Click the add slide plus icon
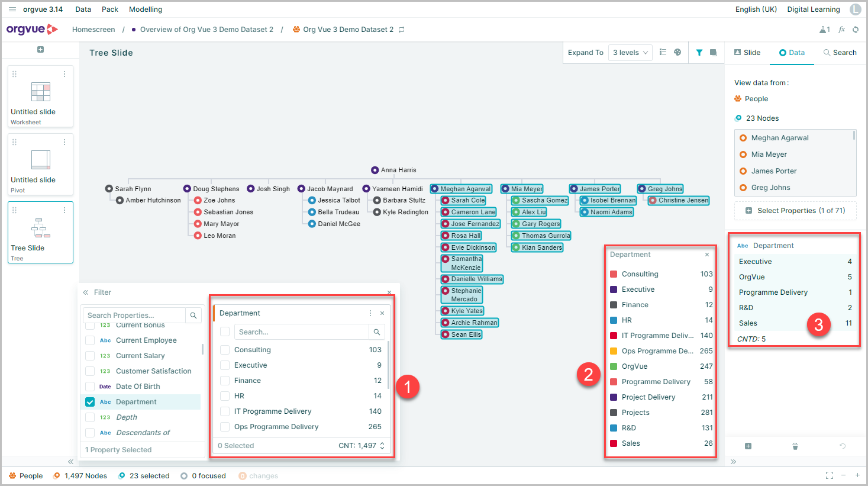The image size is (868, 486). [x=40, y=50]
